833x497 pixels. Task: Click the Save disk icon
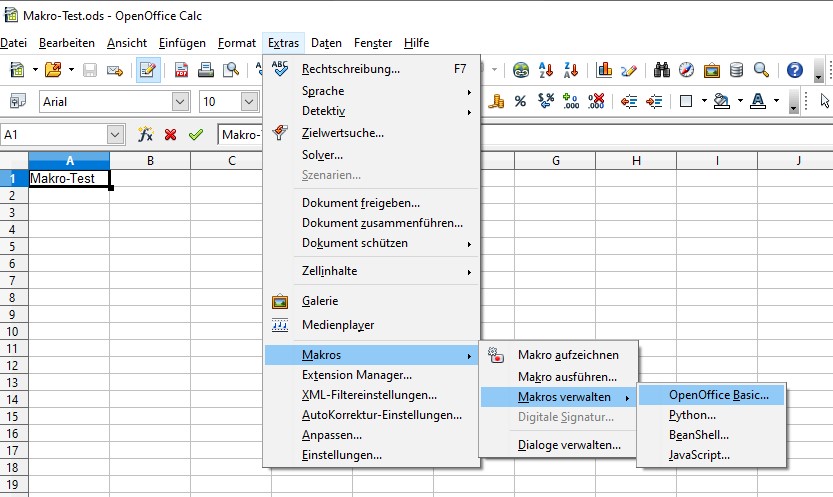pos(90,70)
